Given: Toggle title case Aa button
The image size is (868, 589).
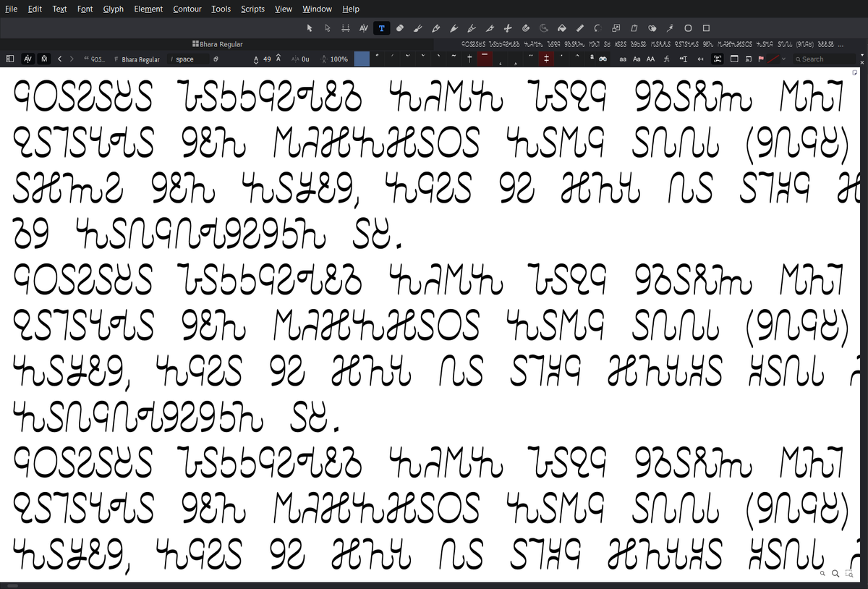Looking at the screenshot, I should point(637,59).
